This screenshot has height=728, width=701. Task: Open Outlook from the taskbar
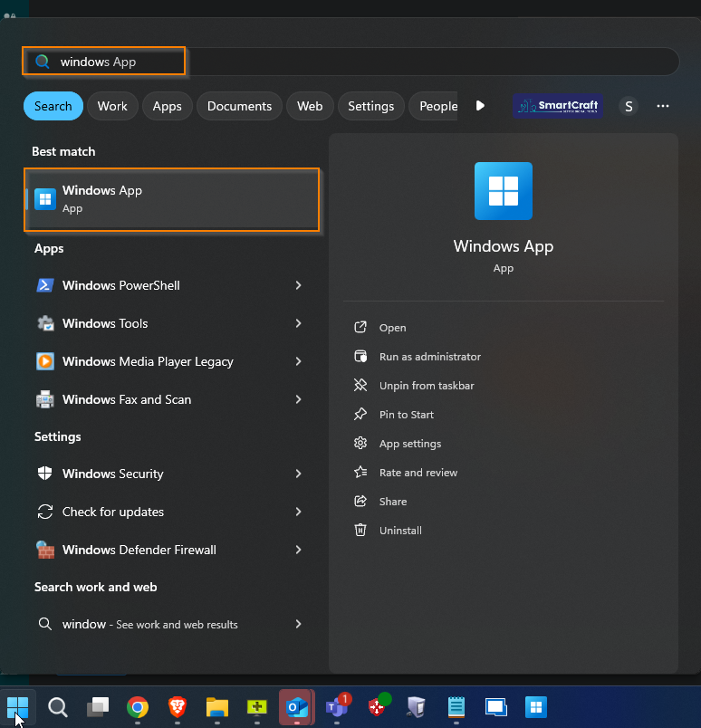(x=297, y=707)
